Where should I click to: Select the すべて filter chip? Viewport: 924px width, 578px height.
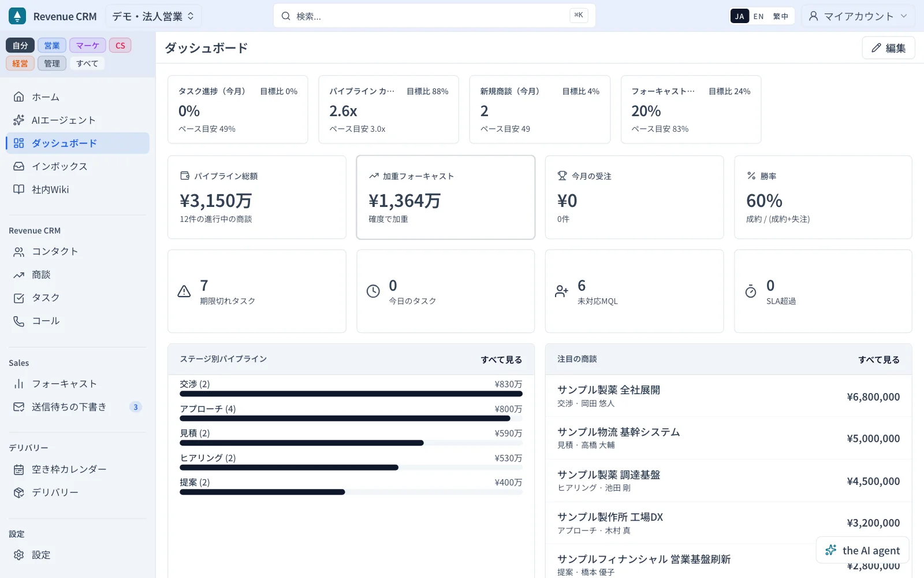click(87, 64)
